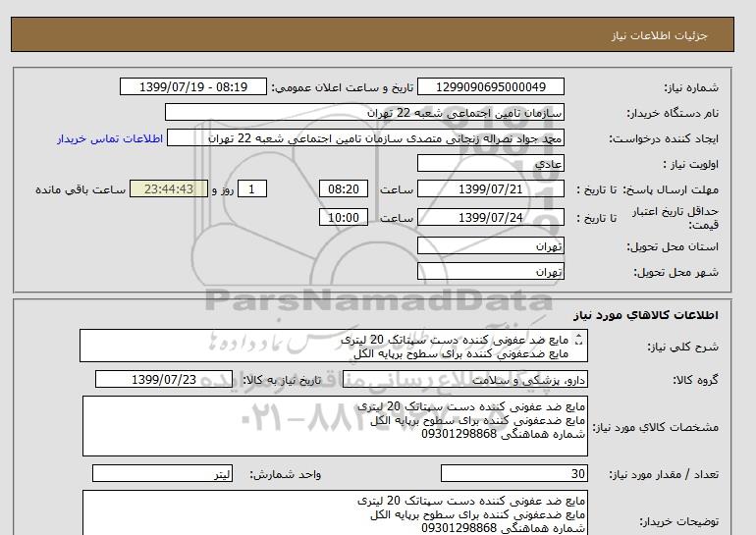
Task: Click the label توضیحات خریدار
Action: (x=679, y=521)
